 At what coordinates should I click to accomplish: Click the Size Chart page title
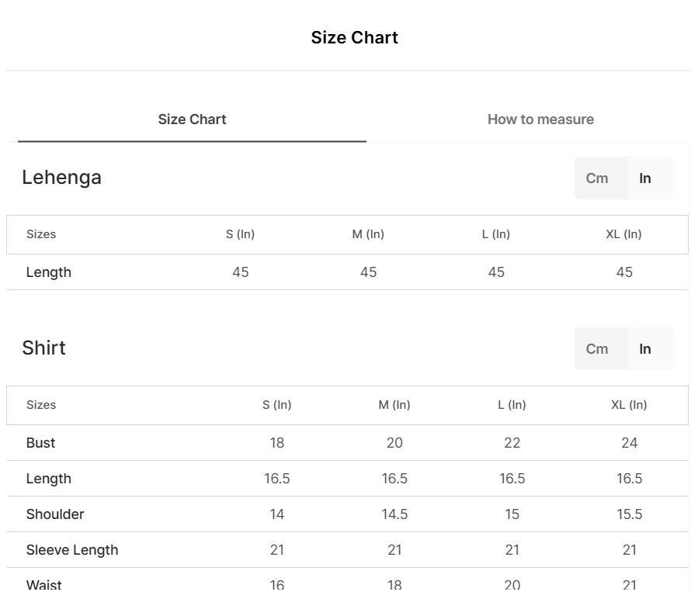(x=354, y=37)
